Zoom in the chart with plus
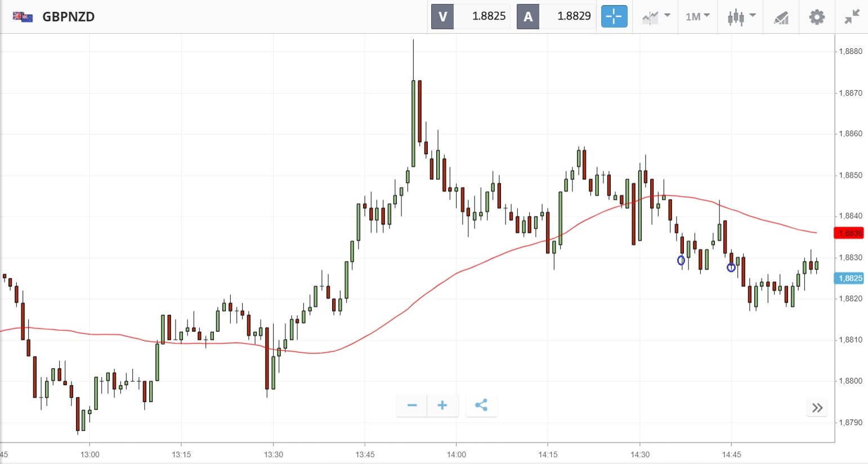The height and width of the screenshot is (464, 868). pos(442,406)
